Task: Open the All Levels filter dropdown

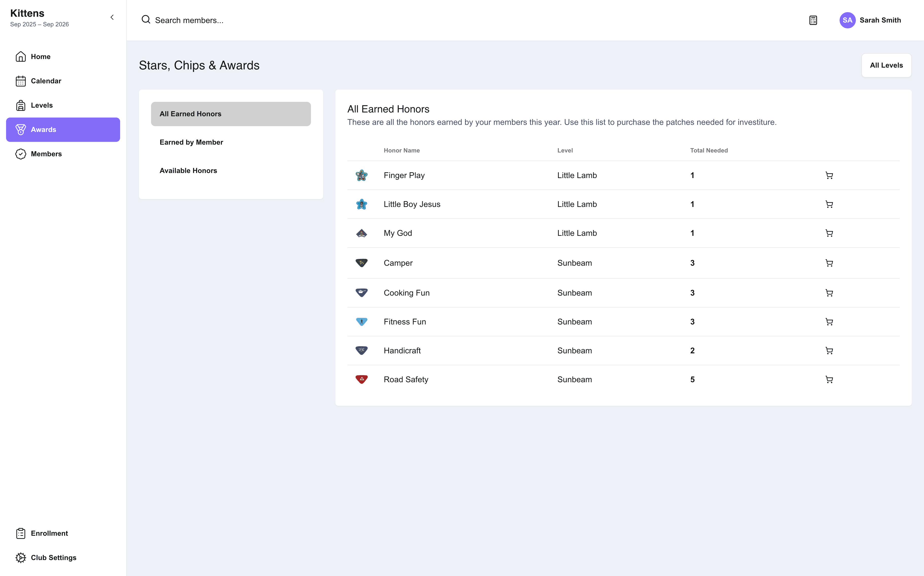Action: (x=886, y=65)
